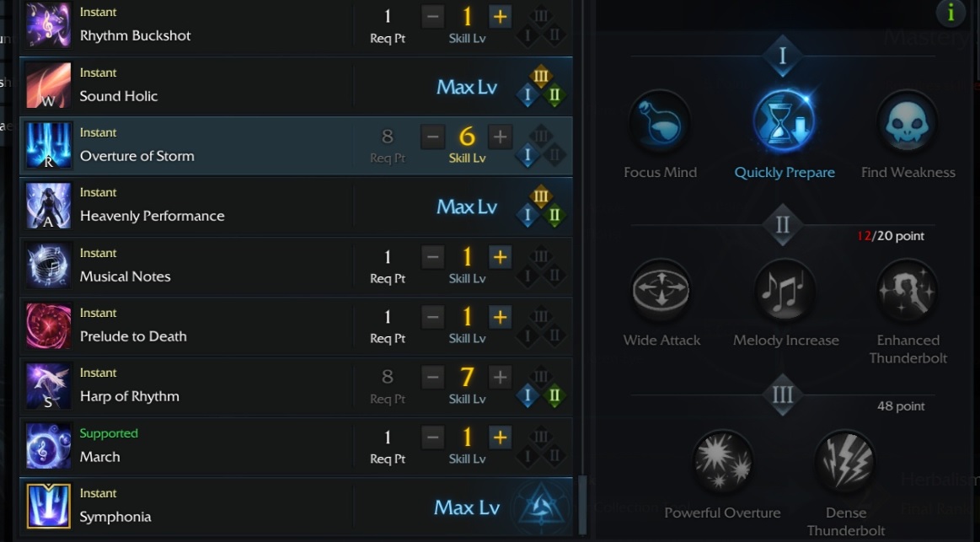Select the Find Weakness tripod
The width and height of the screenshot is (980, 542).
point(908,122)
